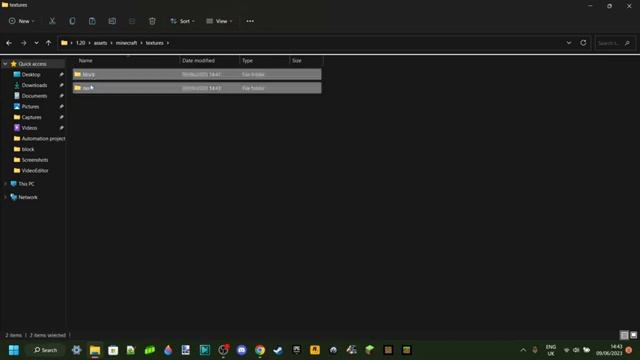
Task: Click the minecraft breadcrumb segment
Action: point(127,43)
